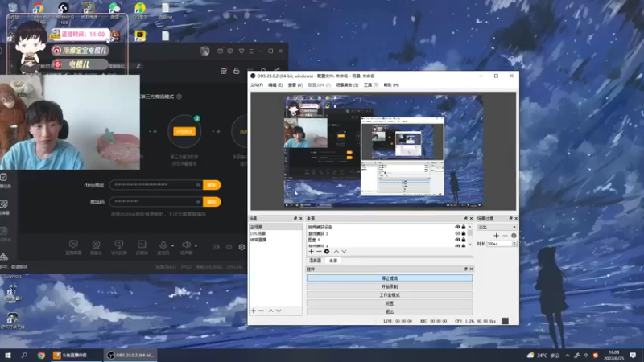Open transition properties gear icon
This screenshot has height=362, width=644.
(x=514, y=236)
